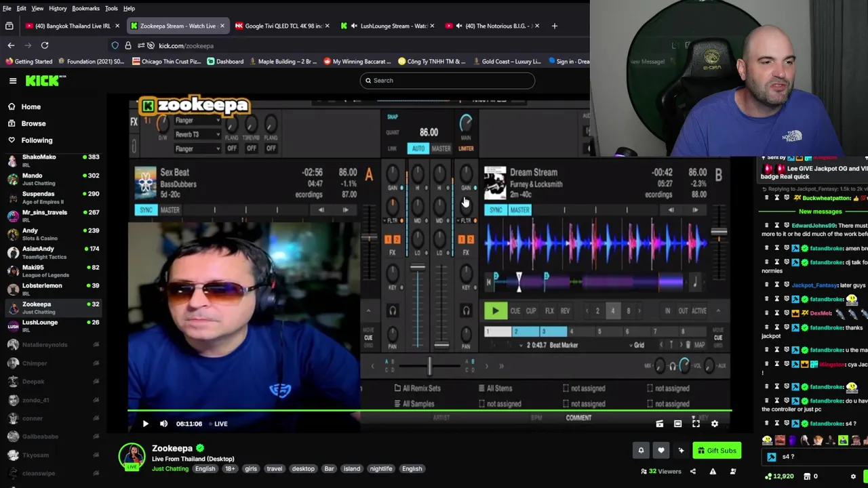
Task: Open the Bookmarks menu
Action: (85, 8)
